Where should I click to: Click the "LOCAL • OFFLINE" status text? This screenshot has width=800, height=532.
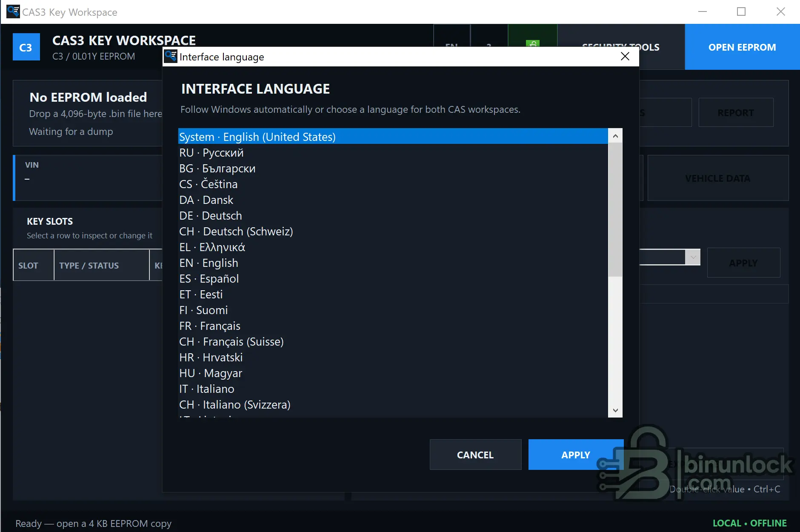click(749, 523)
